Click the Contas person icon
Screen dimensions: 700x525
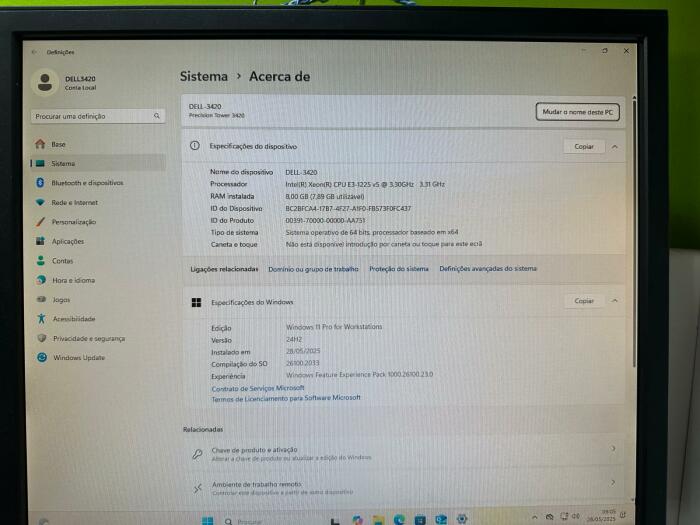pos(41,261)
